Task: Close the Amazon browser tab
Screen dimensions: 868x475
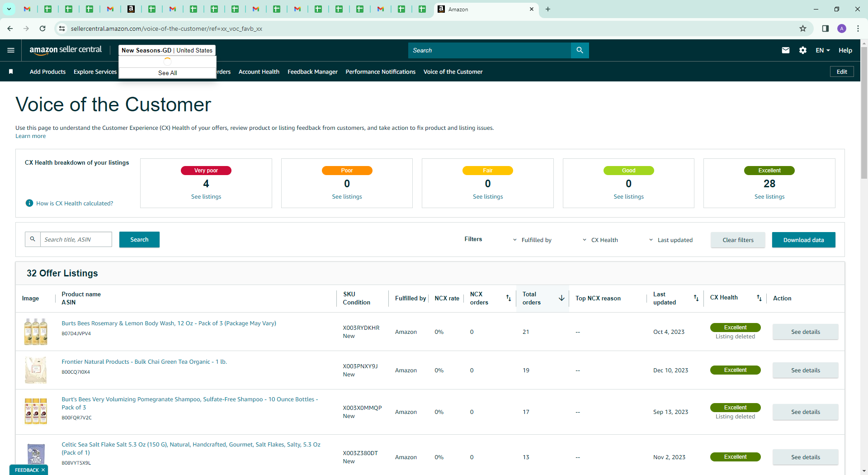Action: point(532,9)
